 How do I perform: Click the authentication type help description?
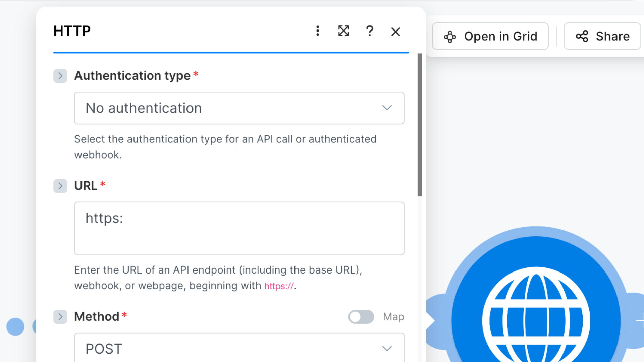(225, 147)
